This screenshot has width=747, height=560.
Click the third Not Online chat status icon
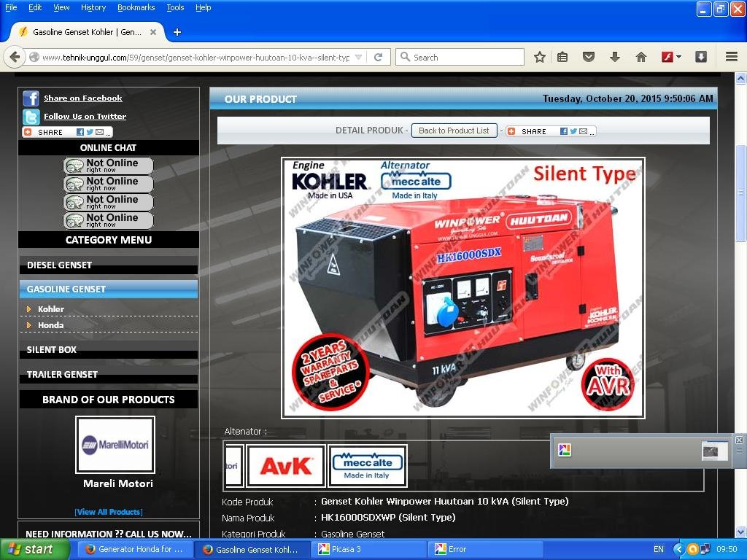coord(108,202)
